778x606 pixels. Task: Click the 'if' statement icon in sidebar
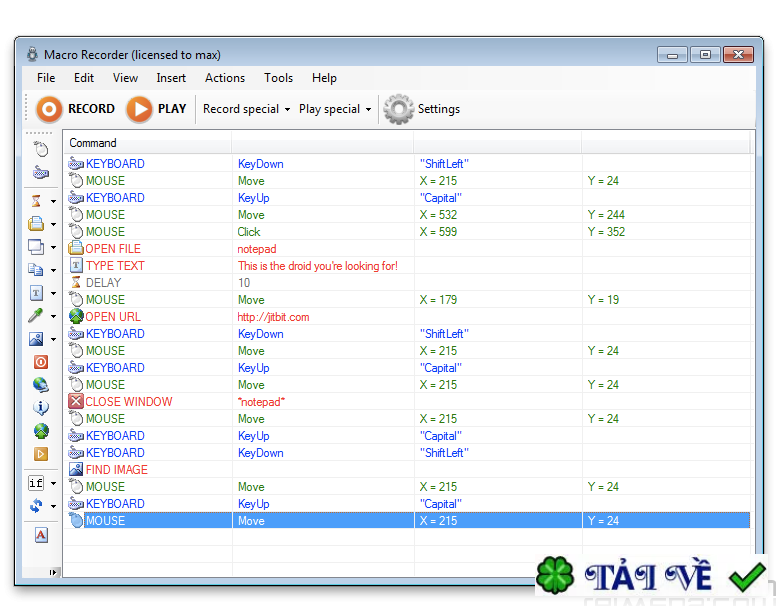click(37, 483)
